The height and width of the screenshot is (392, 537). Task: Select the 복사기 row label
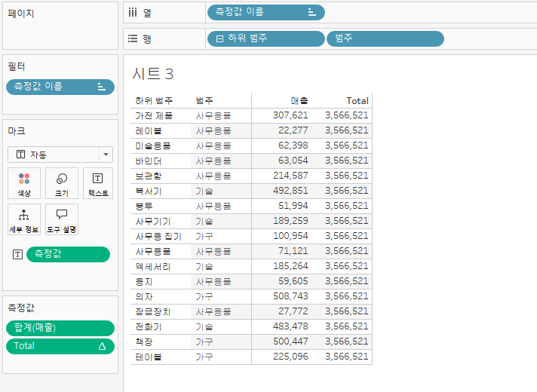tap(149, 191)
